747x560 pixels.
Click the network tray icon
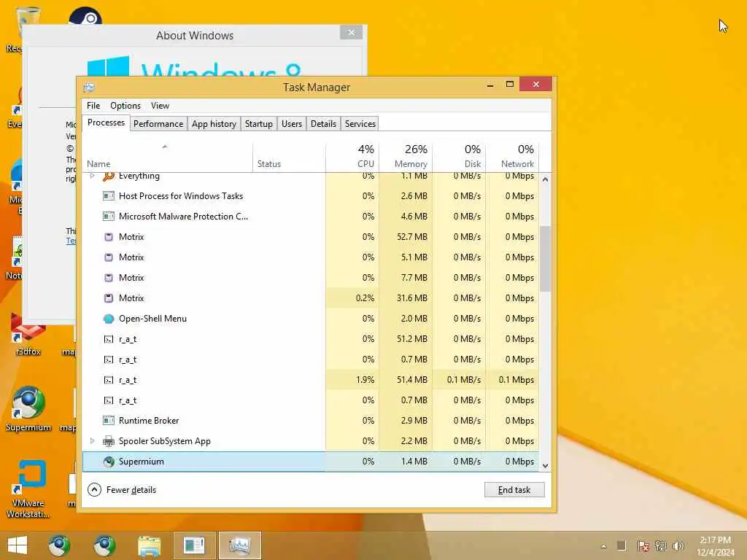tap(660, 545)
